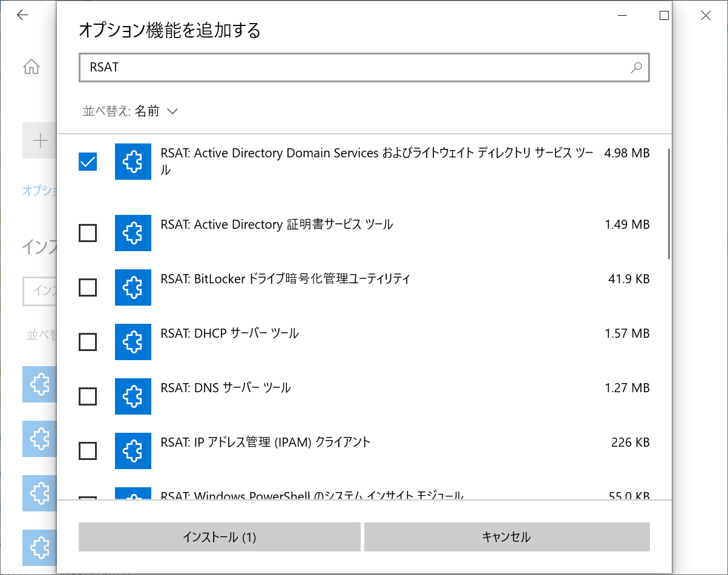Open the home icon in the sidebar

coord(31,67)
